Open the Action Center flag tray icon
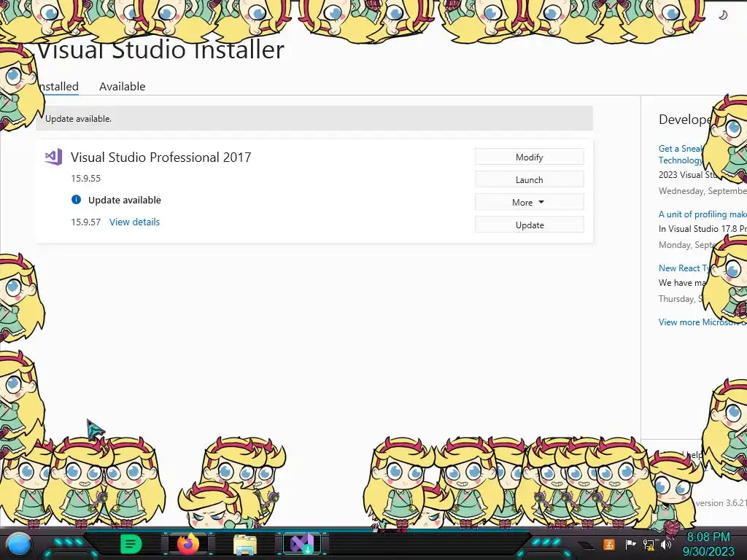The image size is (747, 560). click(630, 544)
